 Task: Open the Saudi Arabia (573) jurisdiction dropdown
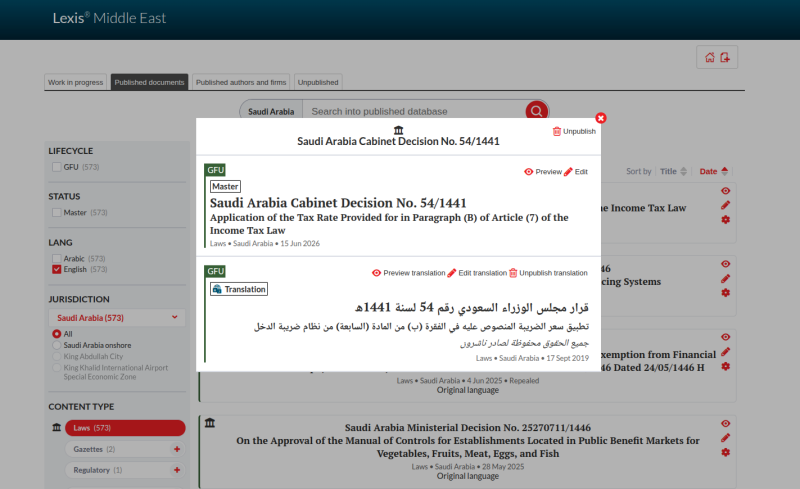coord(117,317)
